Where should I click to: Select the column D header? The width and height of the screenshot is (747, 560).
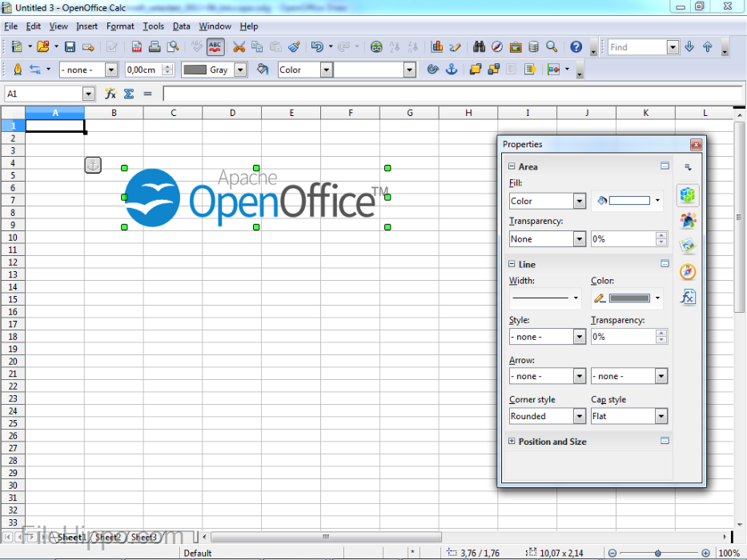[232, 113]
